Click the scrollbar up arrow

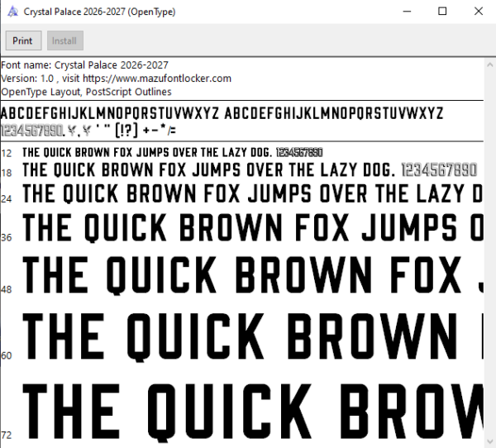[489, 64]
